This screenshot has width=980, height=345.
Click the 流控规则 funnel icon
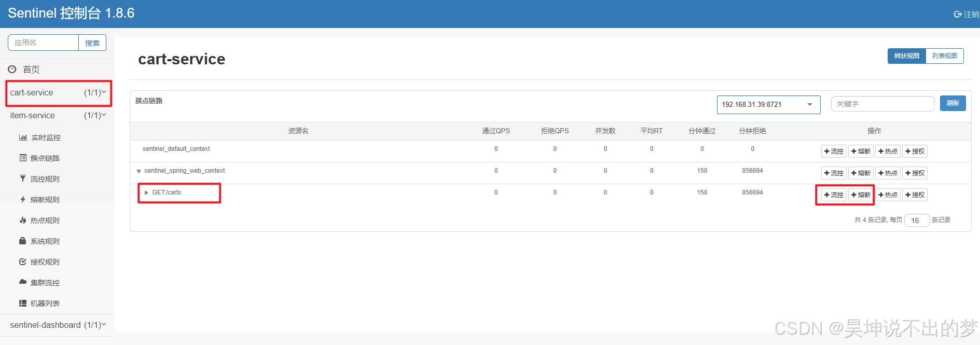(23, 178)
